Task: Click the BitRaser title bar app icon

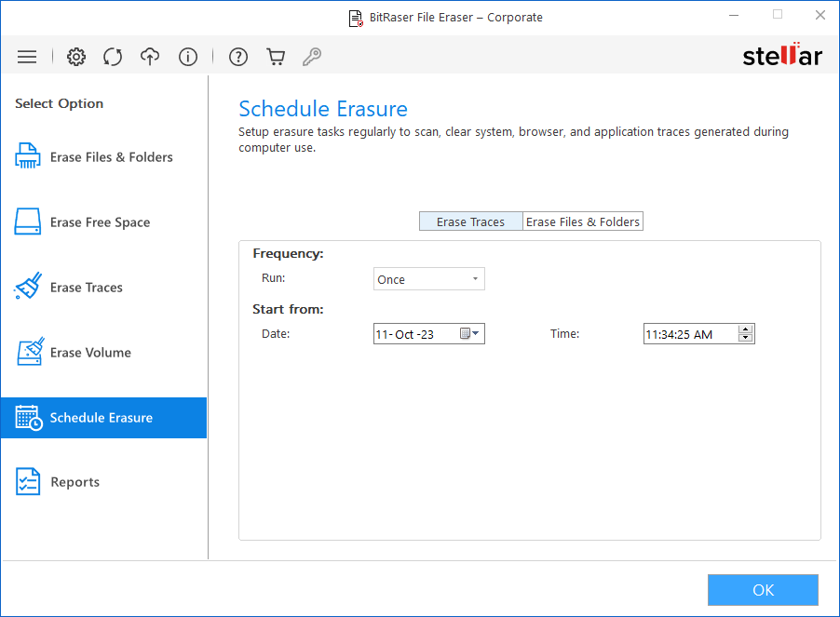Action: click(x=356, y=19)
